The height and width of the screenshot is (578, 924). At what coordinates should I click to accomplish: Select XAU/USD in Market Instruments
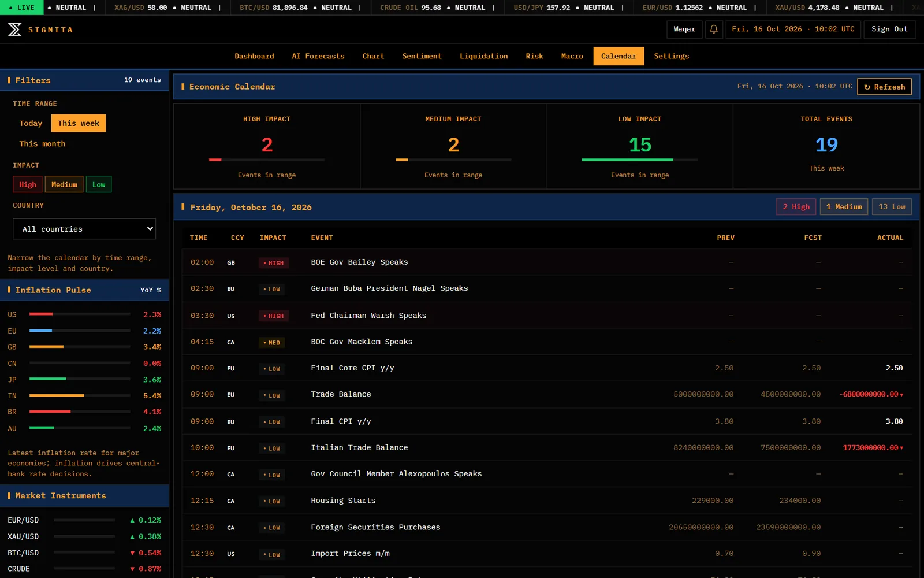coord(84,536)
